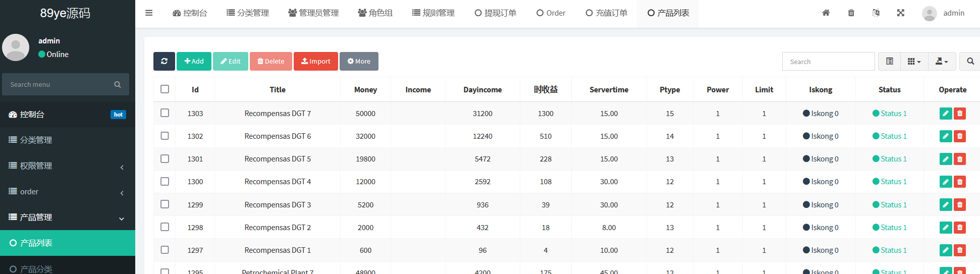The height and width of the screenshot is (274, 980).
Task: Toggle the table card view icon
Action: (889, 61)
